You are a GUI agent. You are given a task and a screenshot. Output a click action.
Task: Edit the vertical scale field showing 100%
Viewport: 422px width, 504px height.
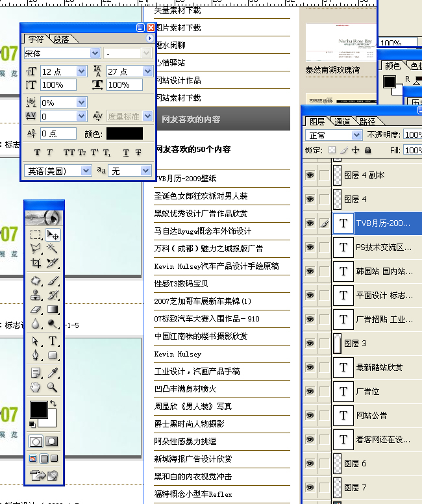coord(58,85)
